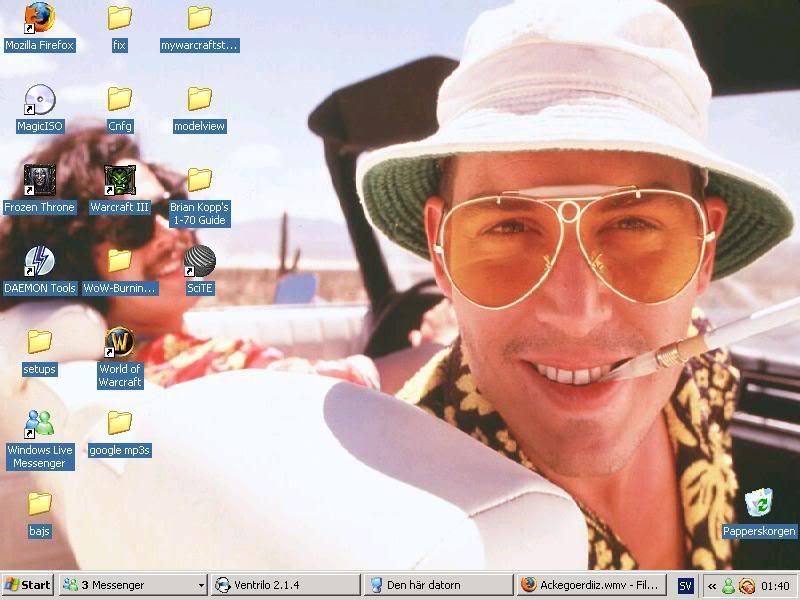This screenshot has height=600, width=800.
Task: Open the fix folder
Action: [x=119, y=27]
